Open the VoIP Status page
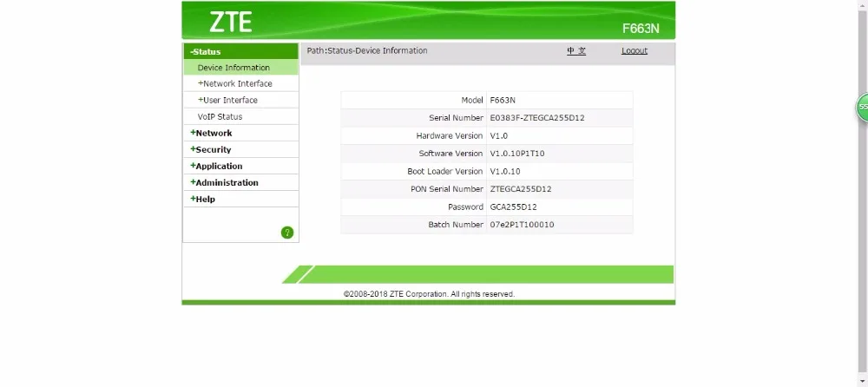The image size is (868, 387). 220,117
